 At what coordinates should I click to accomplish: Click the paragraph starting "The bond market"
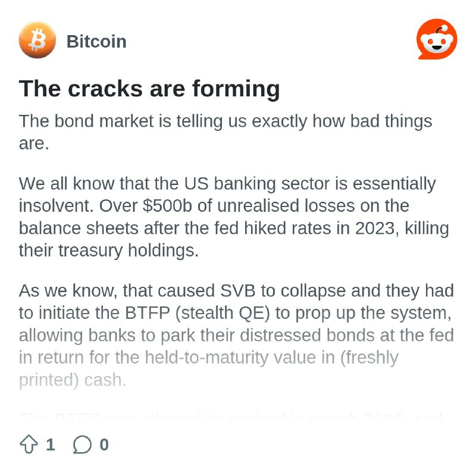click(x=226, y=132)
